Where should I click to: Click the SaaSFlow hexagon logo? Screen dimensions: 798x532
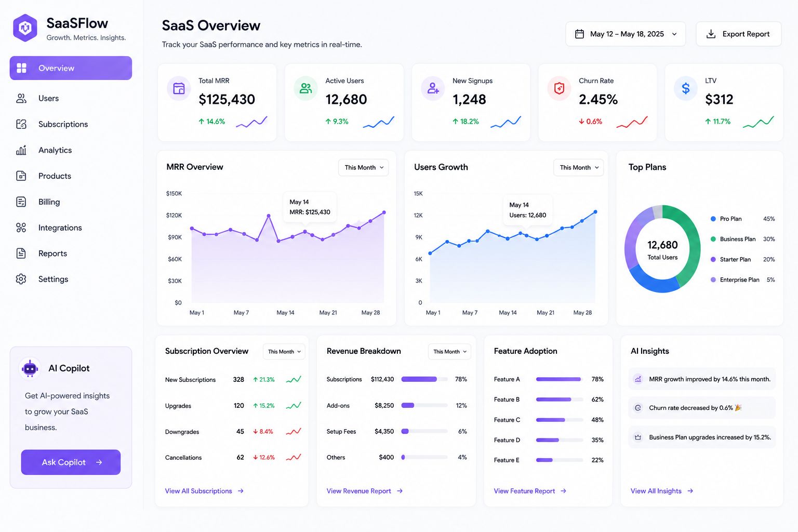[25, 28]
